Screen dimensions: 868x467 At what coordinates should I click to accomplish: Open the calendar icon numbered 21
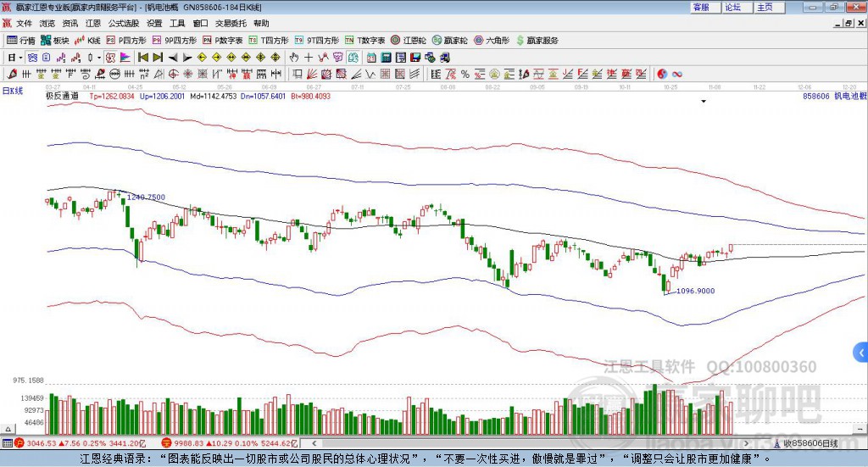[371, 58]
